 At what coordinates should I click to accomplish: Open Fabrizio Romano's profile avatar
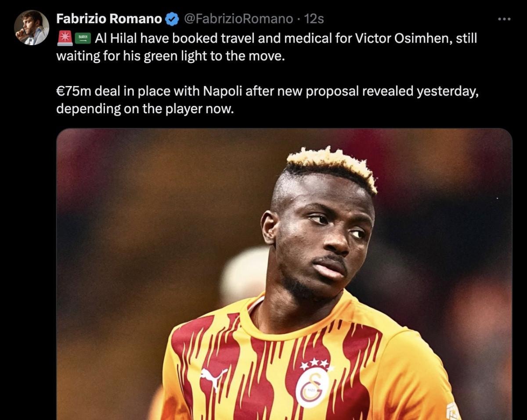coord(32,28)
